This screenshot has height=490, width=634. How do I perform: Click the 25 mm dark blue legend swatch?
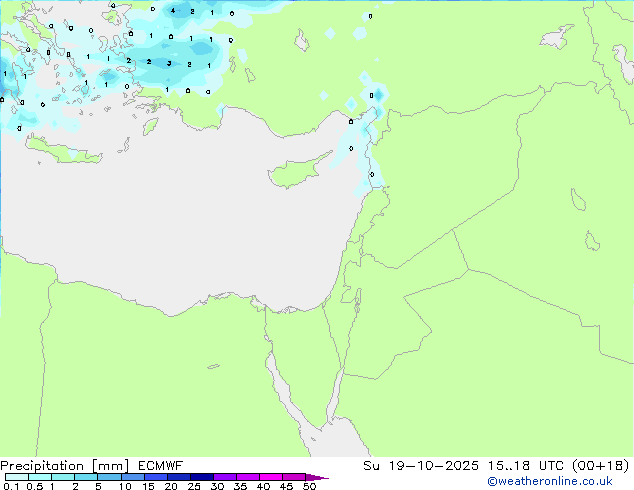tap(202, 477)
